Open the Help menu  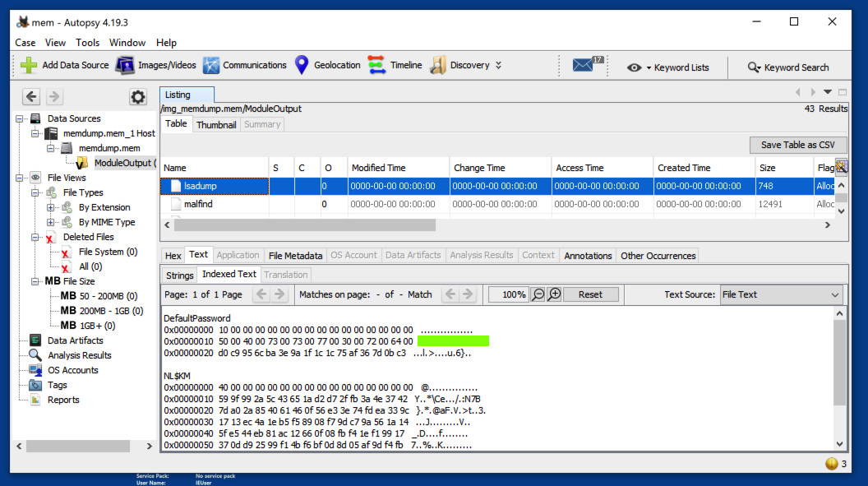[x=166, y=43]
